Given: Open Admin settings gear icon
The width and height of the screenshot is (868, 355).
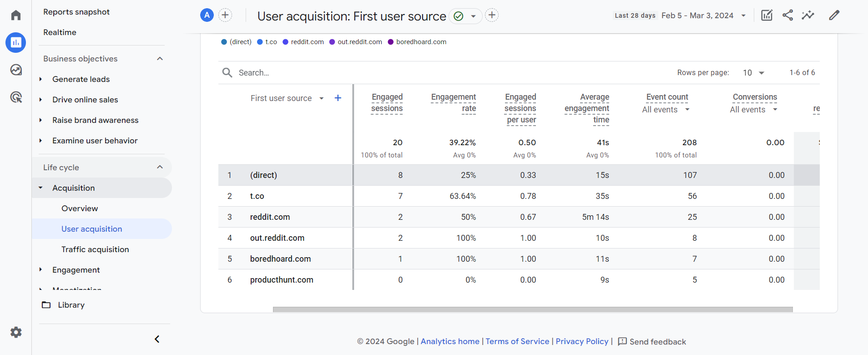Looking at the screenshot, I should tap(16, 332).
